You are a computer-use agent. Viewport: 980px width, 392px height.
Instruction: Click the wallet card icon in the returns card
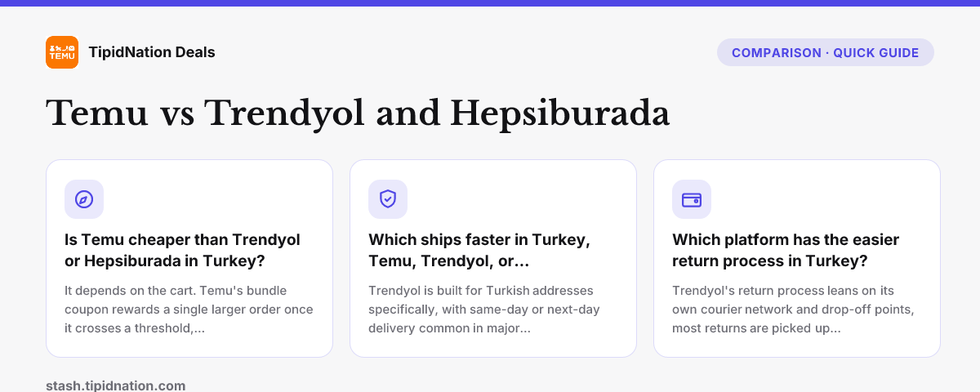click(692, 199)
